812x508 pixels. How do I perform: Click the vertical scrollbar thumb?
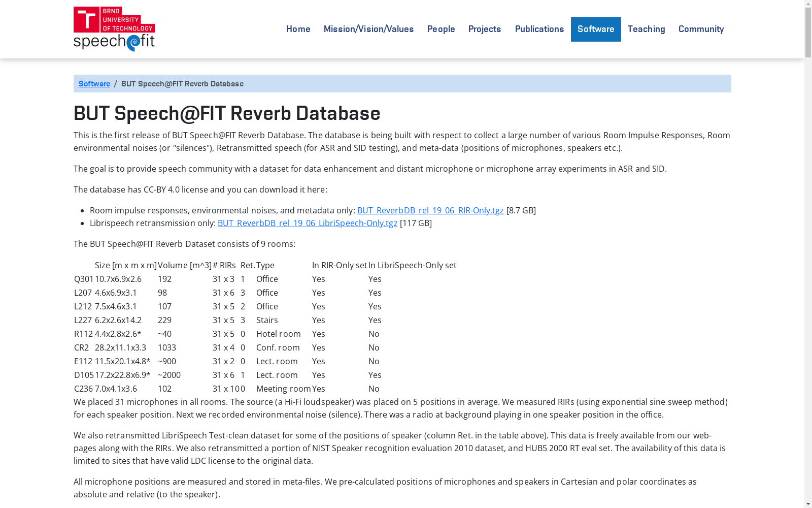808,33
